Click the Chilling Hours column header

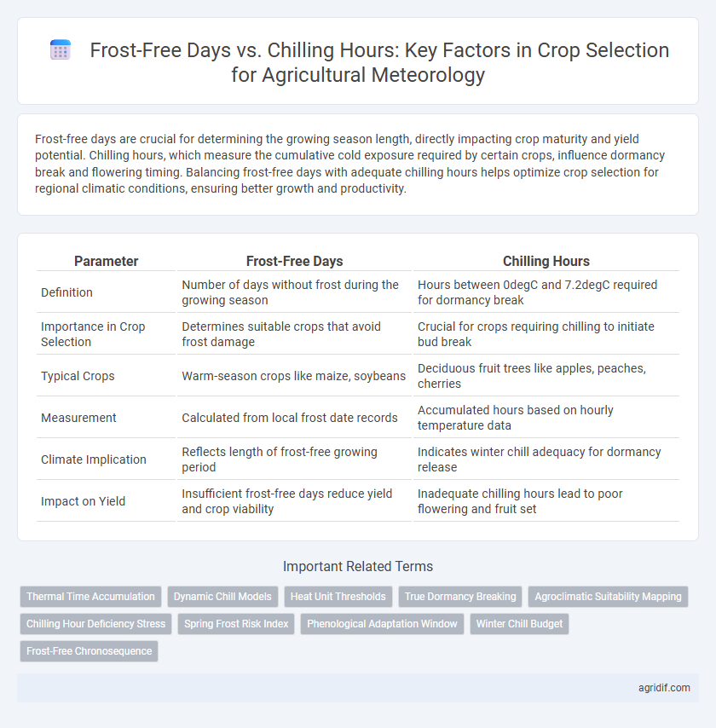546,262
